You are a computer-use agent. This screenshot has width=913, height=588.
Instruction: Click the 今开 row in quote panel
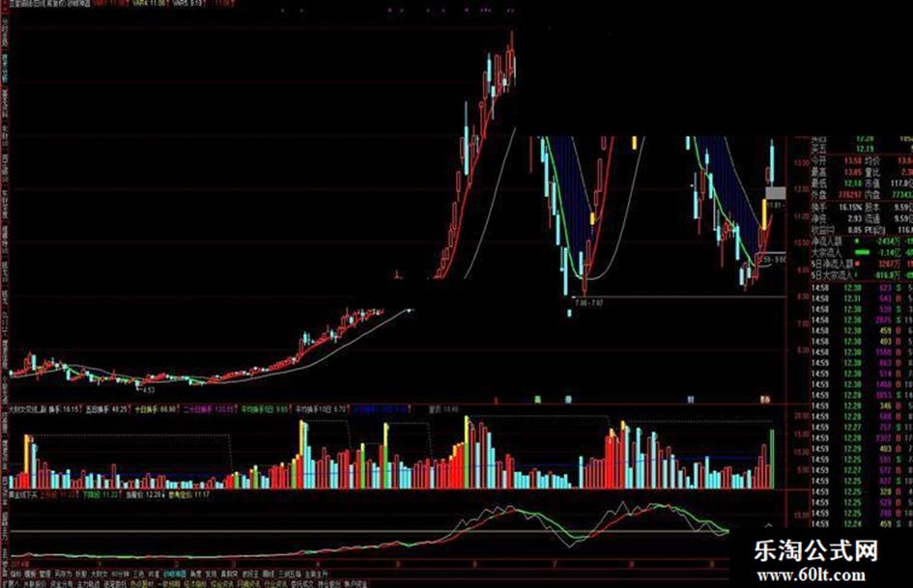[x=838, y=160]
